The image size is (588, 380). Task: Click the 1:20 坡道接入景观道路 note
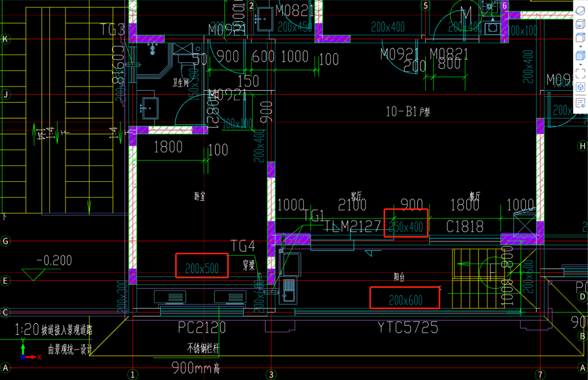click(x=54, y=330)
